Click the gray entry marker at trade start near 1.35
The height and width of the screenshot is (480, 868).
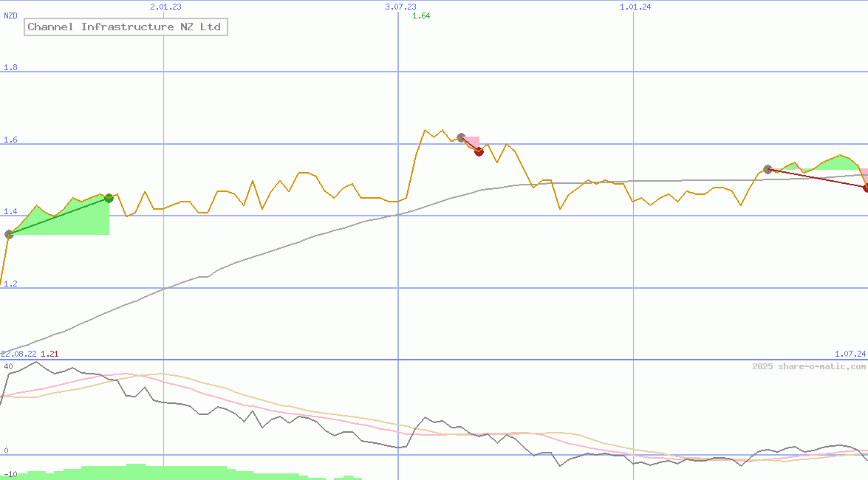click(x=9, y=235)
